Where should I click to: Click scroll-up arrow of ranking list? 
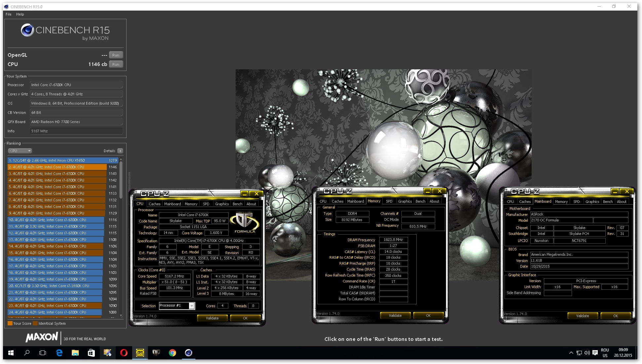(121, 159)
